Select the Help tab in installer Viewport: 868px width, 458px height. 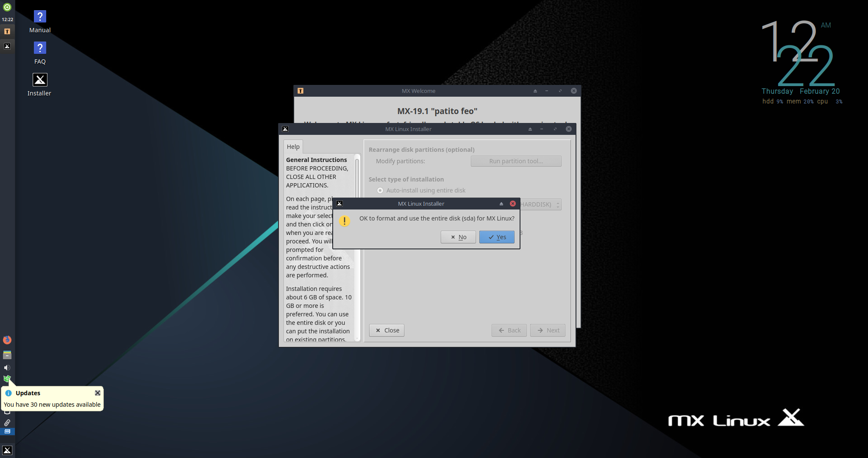pyautogui.click(x=293, y=147)
